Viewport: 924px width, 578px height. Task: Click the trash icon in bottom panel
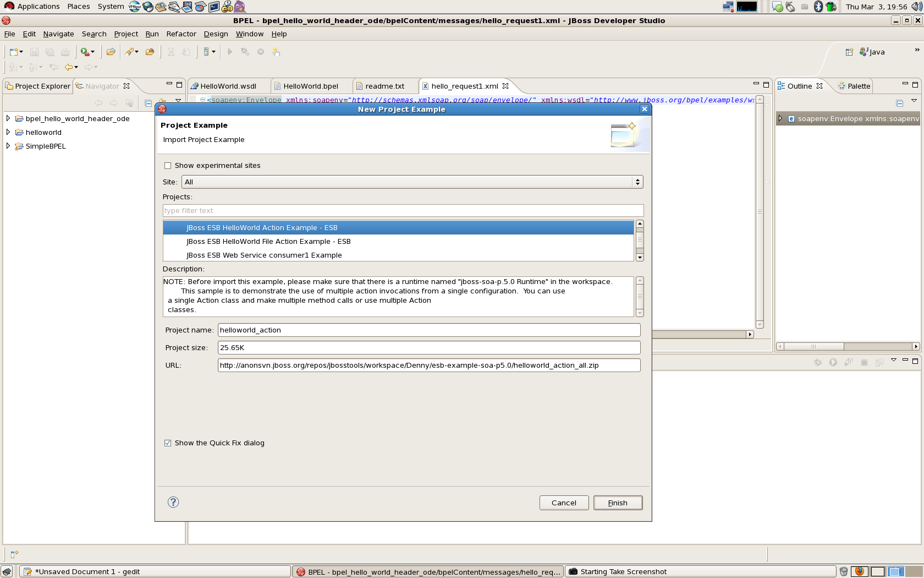pos(844,571)
